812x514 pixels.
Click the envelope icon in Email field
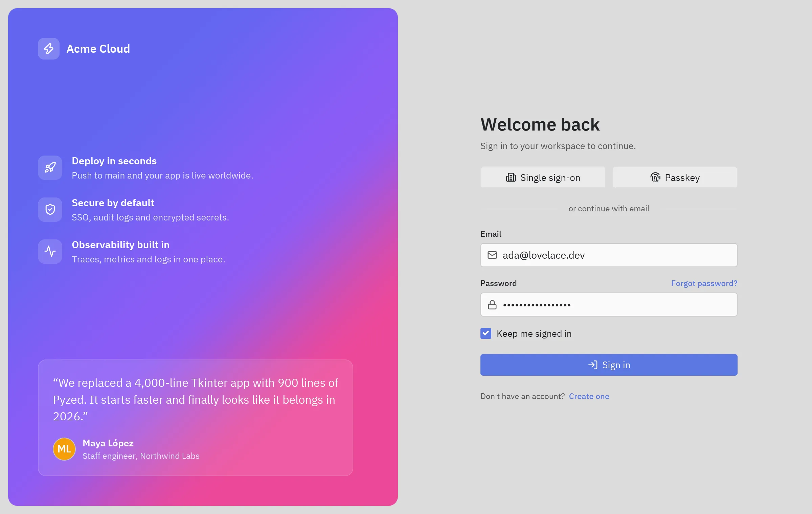[492, 255]
